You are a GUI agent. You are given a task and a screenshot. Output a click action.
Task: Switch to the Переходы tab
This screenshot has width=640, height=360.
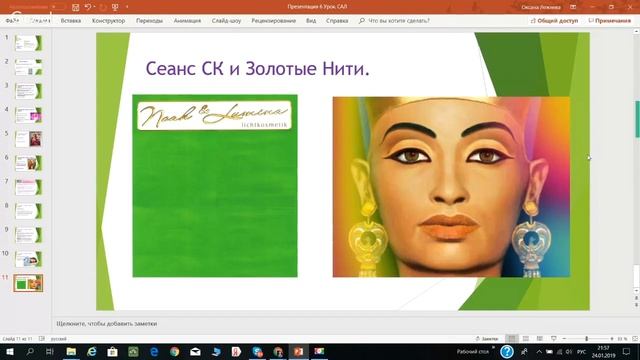[x=149, y=20]
